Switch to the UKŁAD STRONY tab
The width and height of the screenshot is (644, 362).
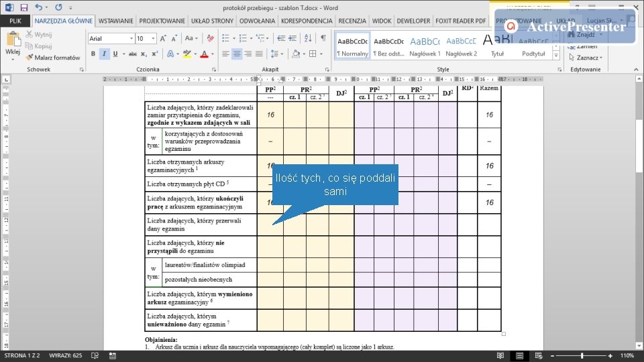point(213,21)
